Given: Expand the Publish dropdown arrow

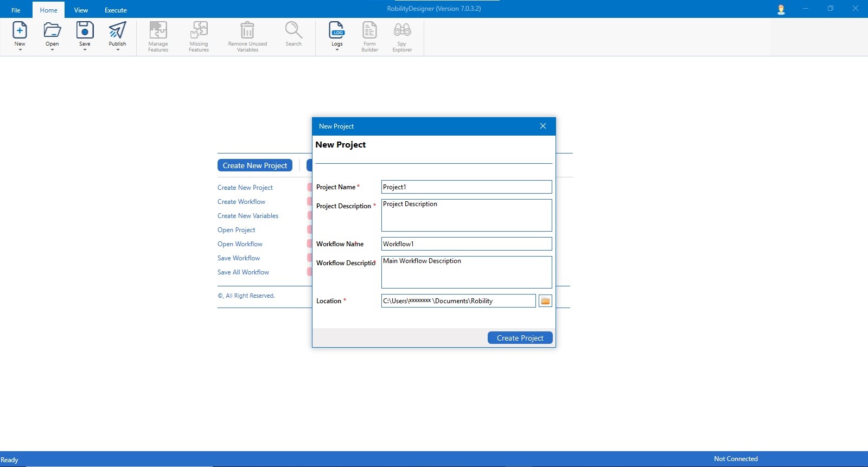Looking at the screenshot, I should (118, 50).
